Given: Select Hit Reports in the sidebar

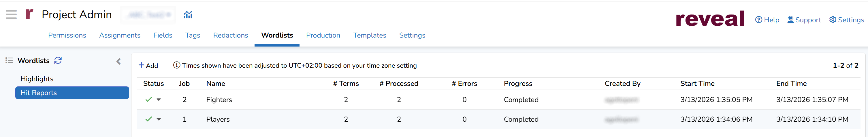Looking at the screenshot, I should (72, 93).
